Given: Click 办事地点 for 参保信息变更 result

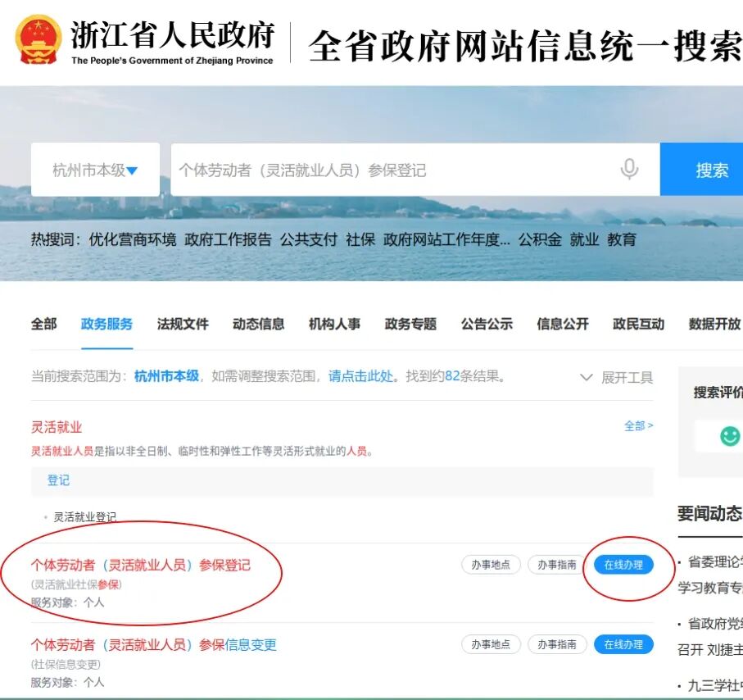Looking at the screenshot, I should (491, 644).
